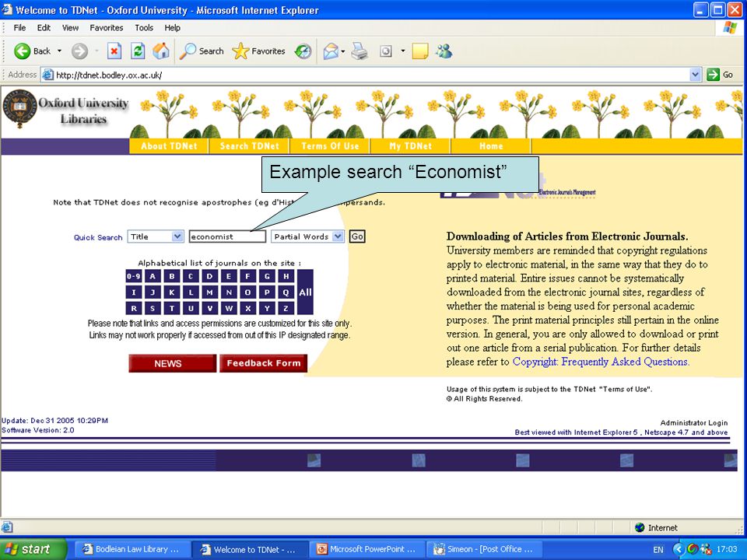Click the system clock showing 17:03
The width and height of the screenshot is (747, 560).
tap(726, 550)
